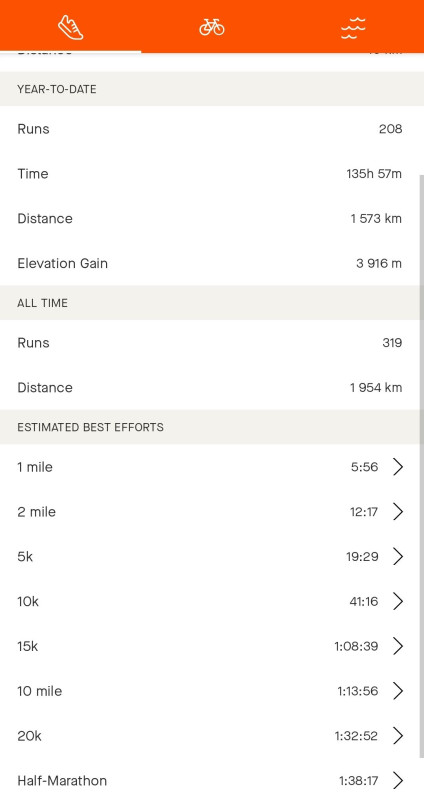Image resolution: width=424 pixels, height=800 pixels.
Task: Open the 20k best effort chevron
Action: [x=398, y=736]
